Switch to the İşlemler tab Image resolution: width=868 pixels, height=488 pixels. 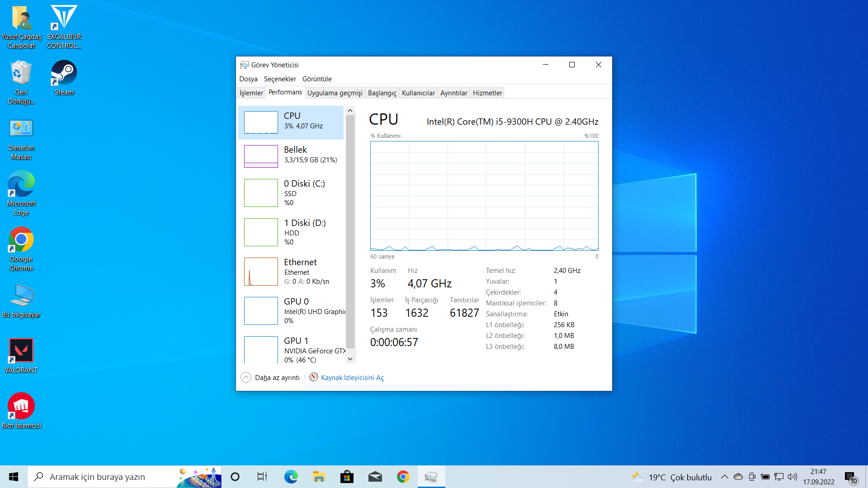(x=251, y=93)
